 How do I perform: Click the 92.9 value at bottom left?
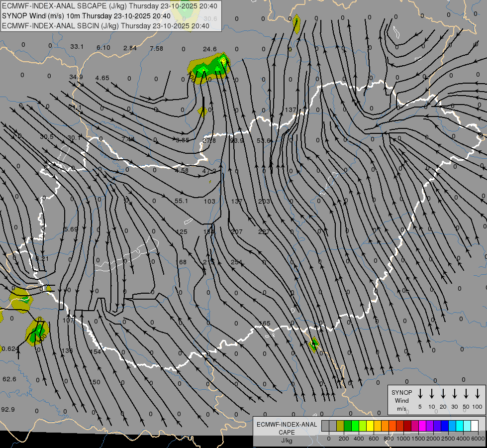tap(8, 409)
